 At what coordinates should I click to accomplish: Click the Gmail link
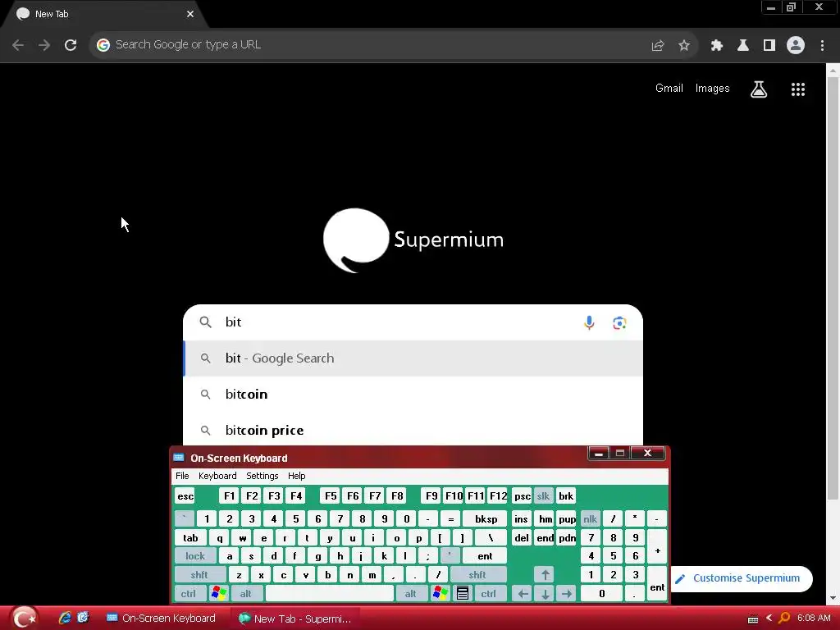669,89
